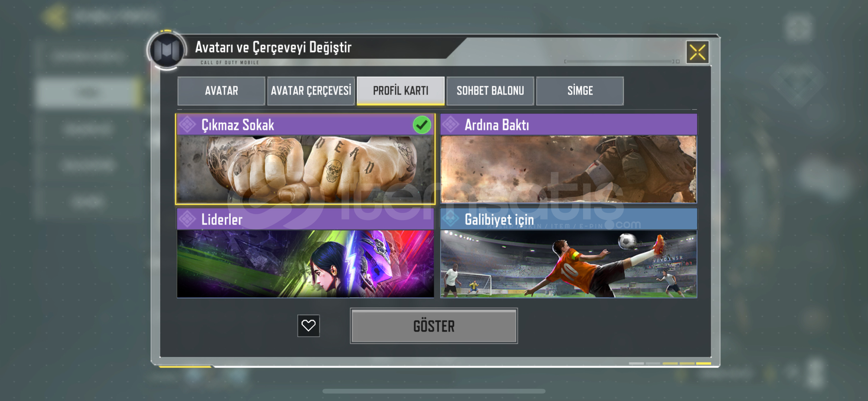Open the SİMGE tab
Screen dimensions: 868x401
click(580, 91)
